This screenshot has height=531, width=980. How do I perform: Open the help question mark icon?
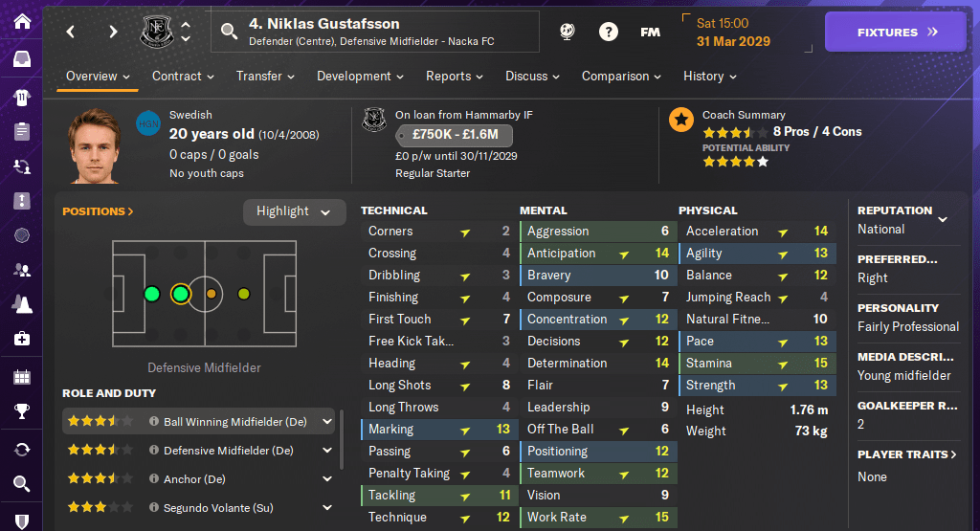pos(608,32)
